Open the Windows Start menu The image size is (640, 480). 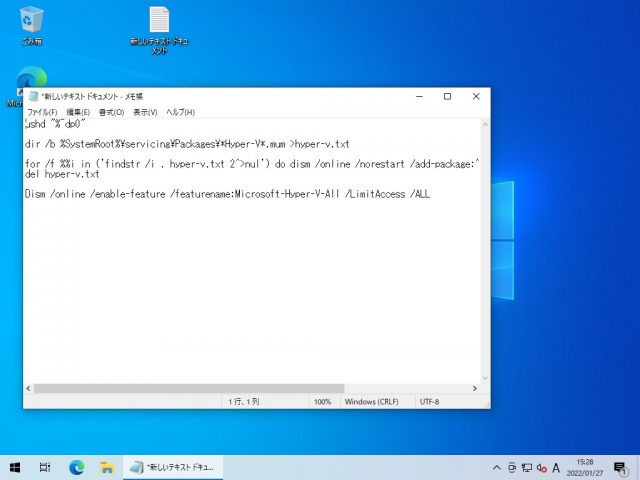point(15,467)
